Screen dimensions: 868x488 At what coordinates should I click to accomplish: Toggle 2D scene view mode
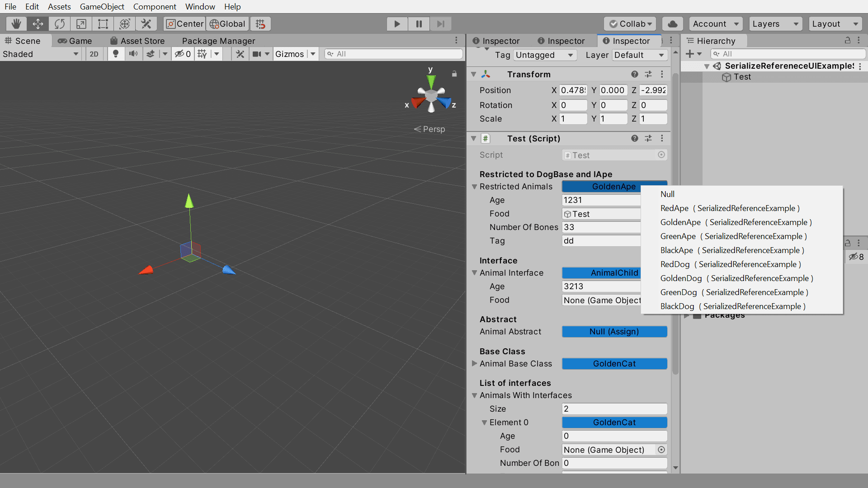click(94, 54)
